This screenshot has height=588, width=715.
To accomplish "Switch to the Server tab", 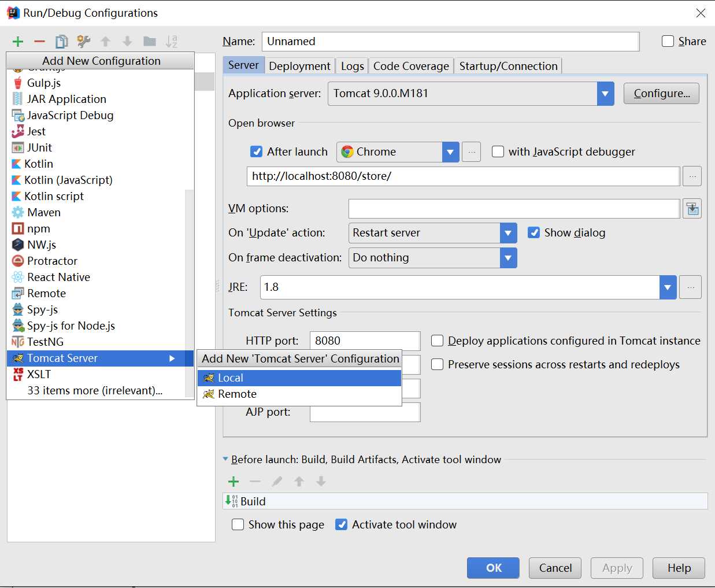I will [243, 65].
